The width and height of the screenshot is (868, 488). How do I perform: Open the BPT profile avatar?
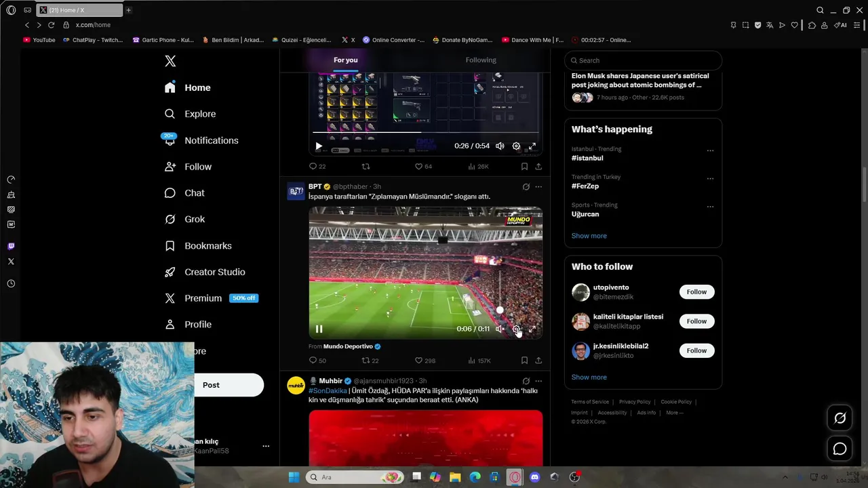[x=296, y=191]
